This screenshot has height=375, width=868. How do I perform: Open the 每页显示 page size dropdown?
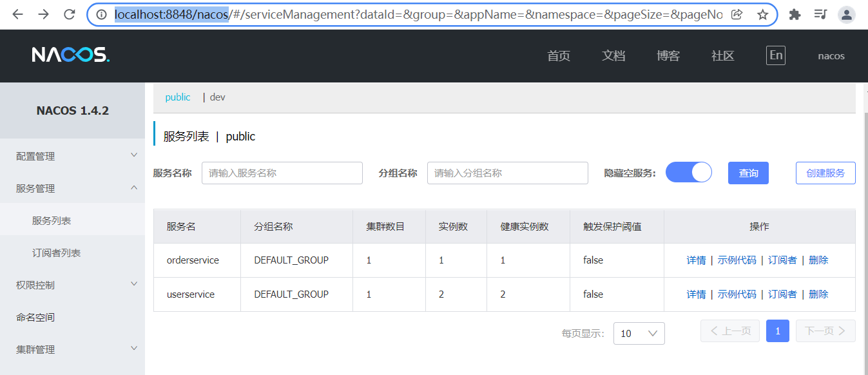point(639,333)
